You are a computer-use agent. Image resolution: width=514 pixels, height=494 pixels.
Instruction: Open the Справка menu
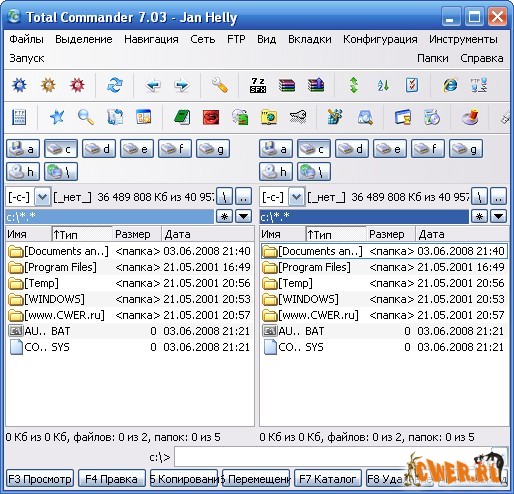(482, 58)
